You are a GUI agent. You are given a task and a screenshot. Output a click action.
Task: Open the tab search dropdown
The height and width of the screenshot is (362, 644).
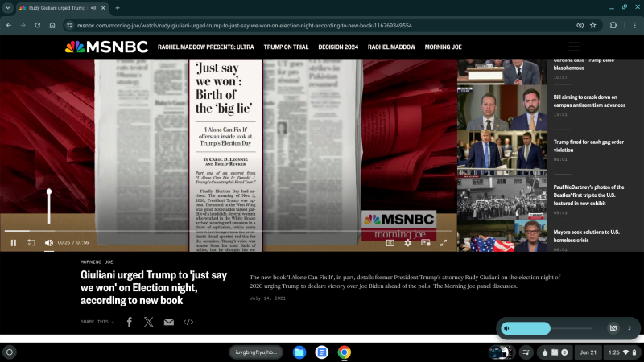8,8
